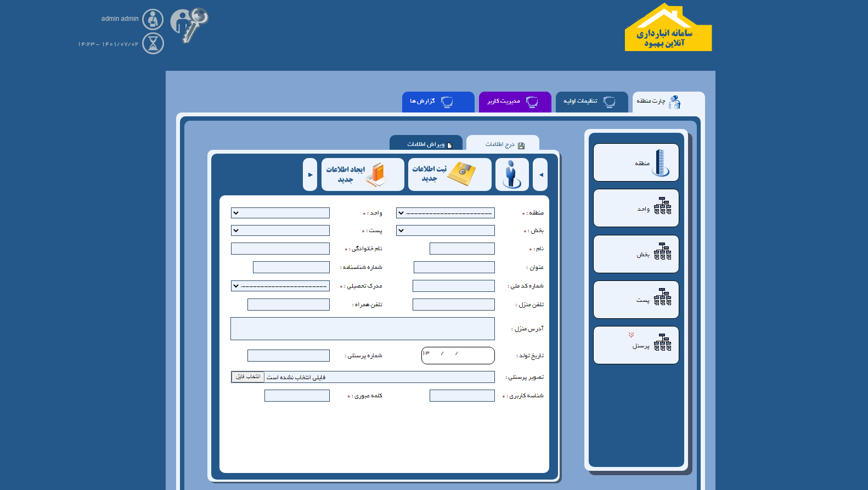The width and height of the screenshot is (868, 490).
Task: Click the yellow house logo سامانه انبارداری
Action: [x=668, y=29]
